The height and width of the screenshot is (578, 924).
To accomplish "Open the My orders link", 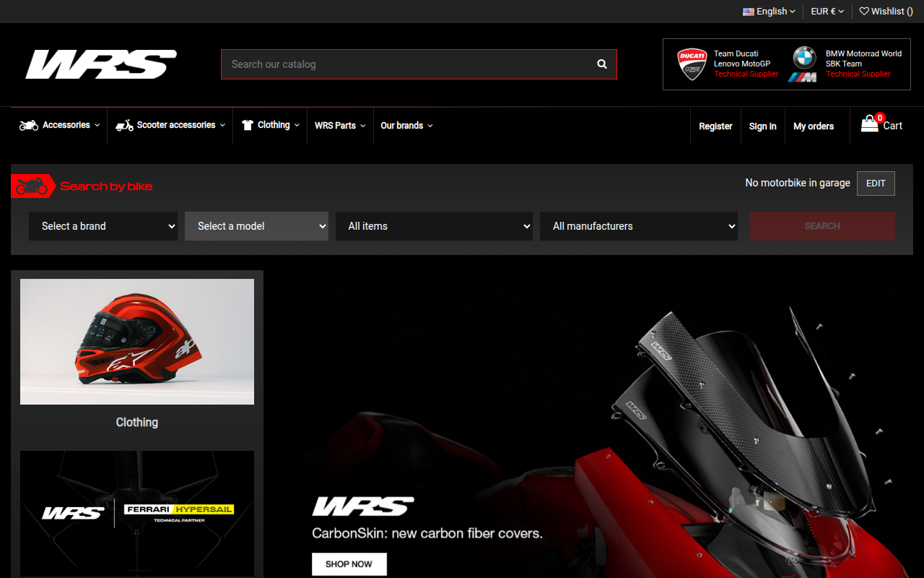I will click(x=814, y=126).
